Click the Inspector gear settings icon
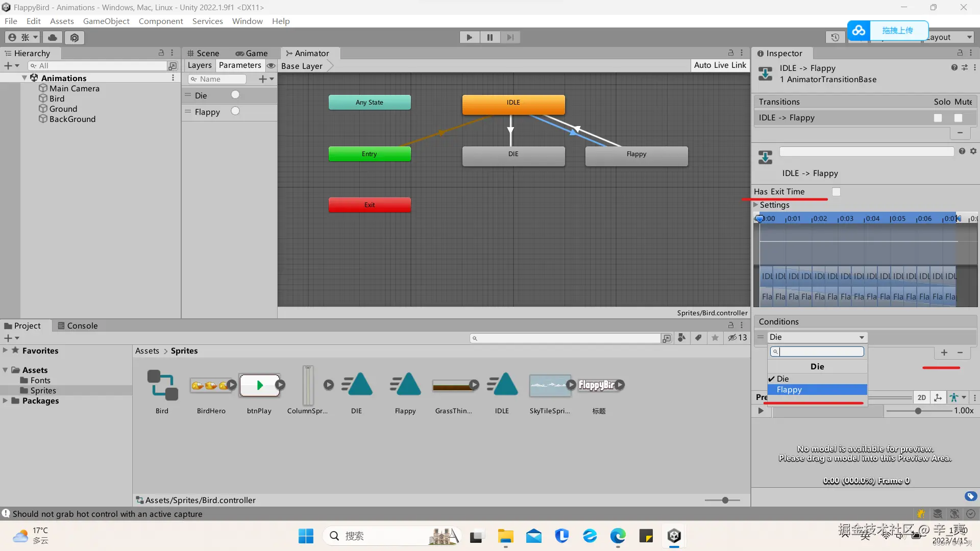Image resolution: width=980 pixels, height=551 pixels. tap(973, 152)
